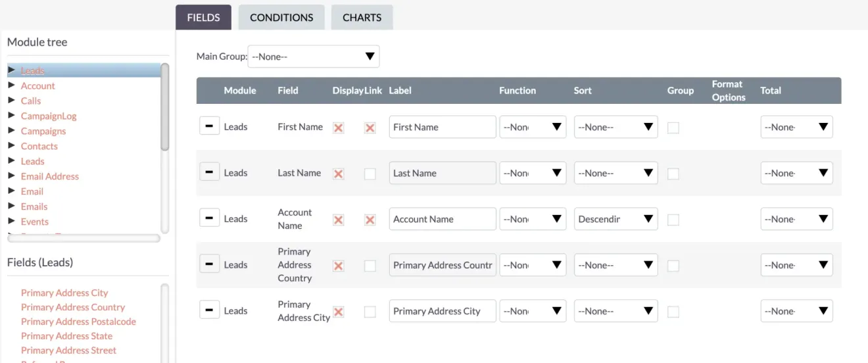Uncheck Display for Primary Address Country row
This screenshot has width=868, height=363.
click(339, 266)
